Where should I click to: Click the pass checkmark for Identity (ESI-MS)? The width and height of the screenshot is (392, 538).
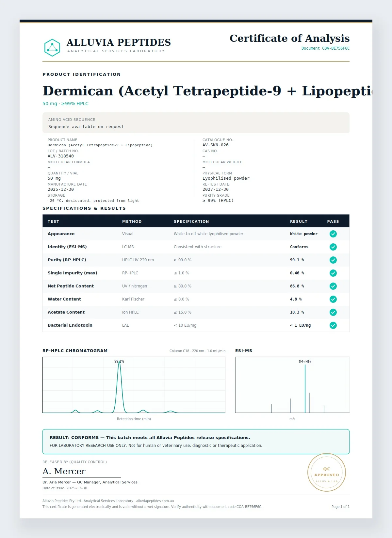coord(333,247)
